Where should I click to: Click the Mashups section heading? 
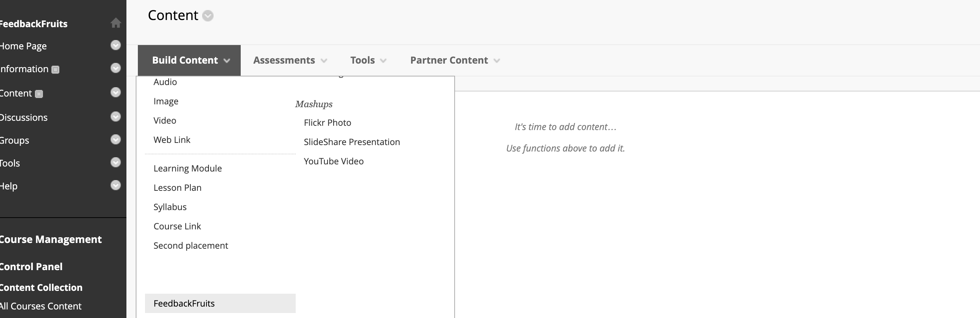click(314, 104)
